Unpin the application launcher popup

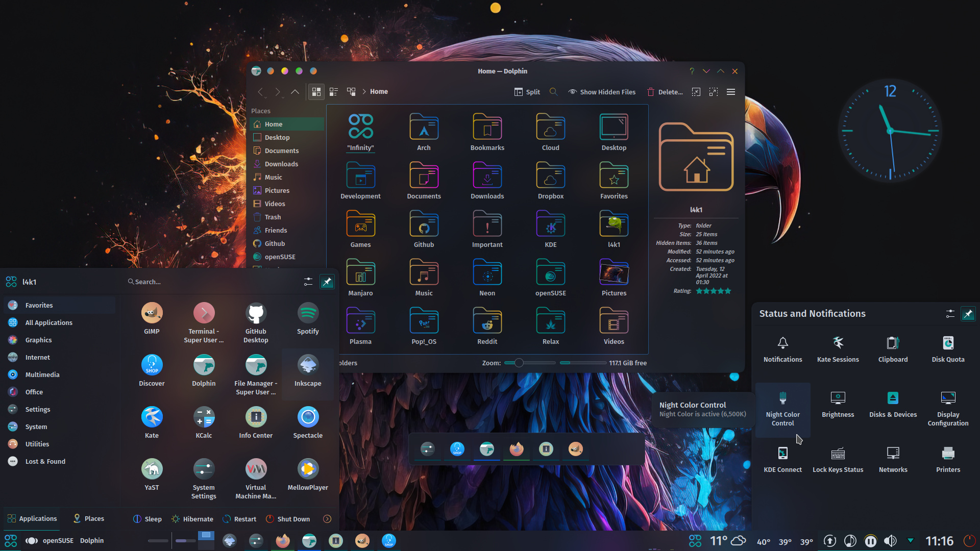(x=327, y=281)
